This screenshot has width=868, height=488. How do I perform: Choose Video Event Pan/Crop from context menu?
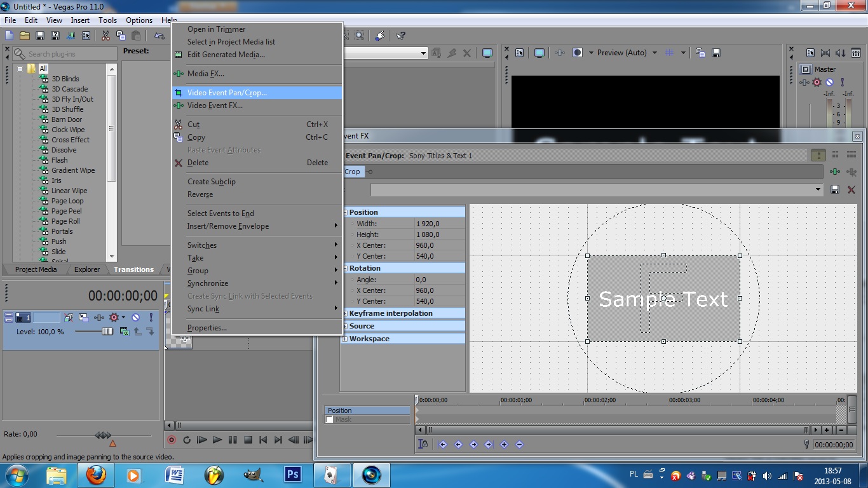257,93
